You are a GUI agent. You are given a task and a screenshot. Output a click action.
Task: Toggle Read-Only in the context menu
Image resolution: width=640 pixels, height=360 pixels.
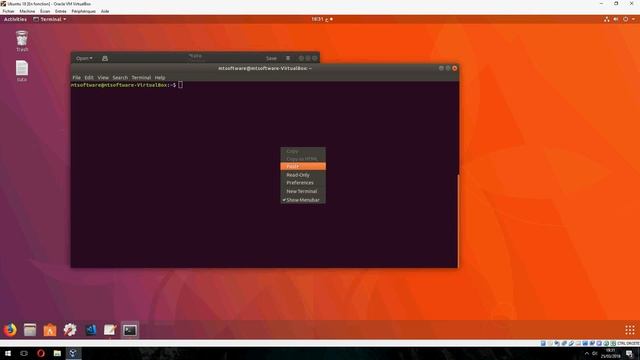coord(303,175)
